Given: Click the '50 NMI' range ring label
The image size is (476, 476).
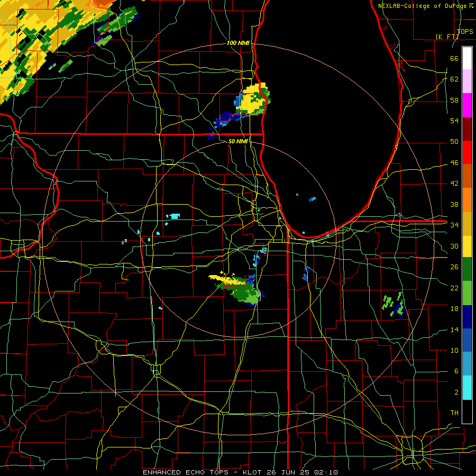Looking at the screenshot, I should tap(237, 141).
